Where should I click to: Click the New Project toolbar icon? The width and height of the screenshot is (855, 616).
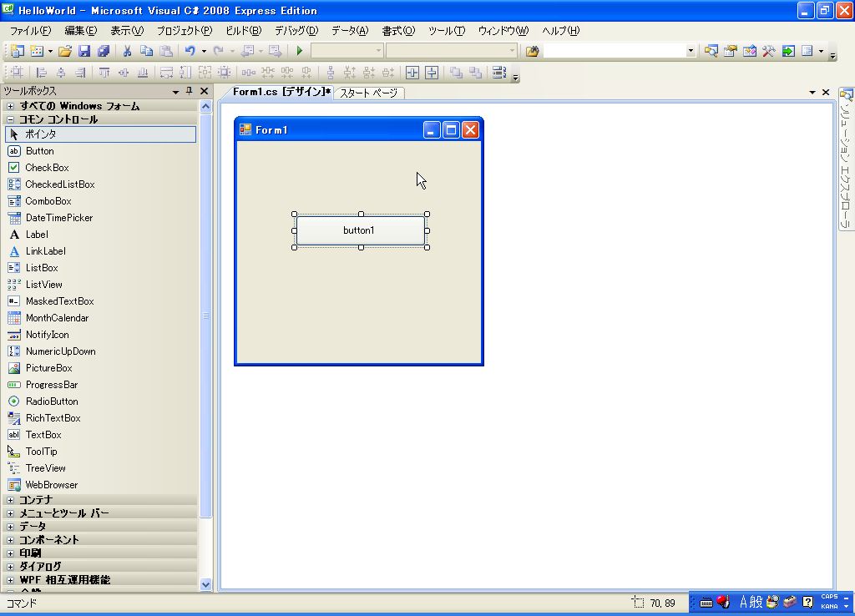(18, 51)
